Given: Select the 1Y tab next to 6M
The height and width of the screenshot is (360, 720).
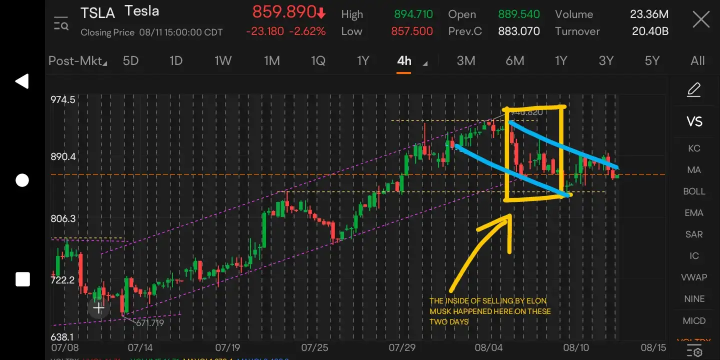Looking at the screenshot, I should pyautogui.click(x=561, y=61).
